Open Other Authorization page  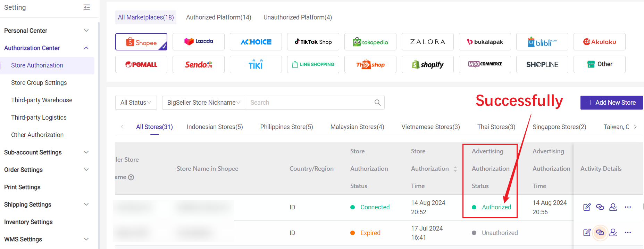(x=37, y=135)
